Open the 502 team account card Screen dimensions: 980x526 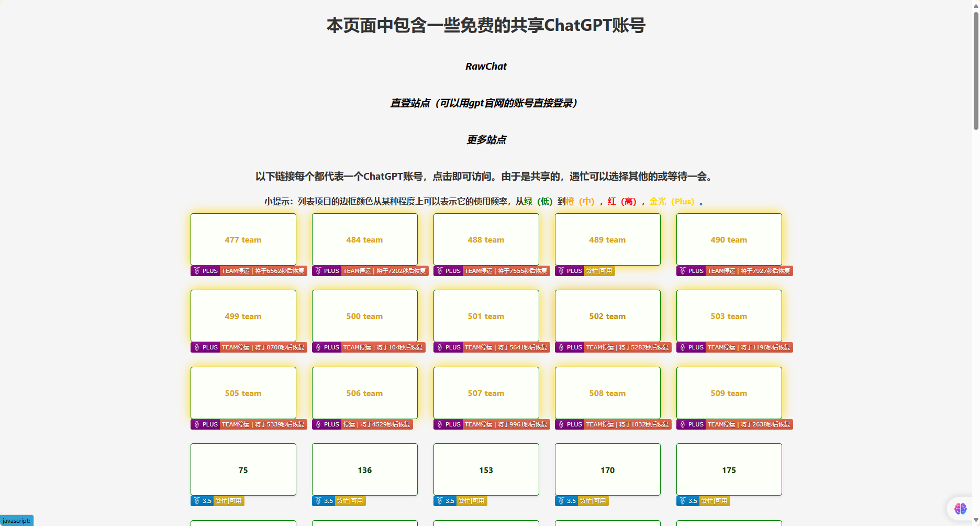608,316
